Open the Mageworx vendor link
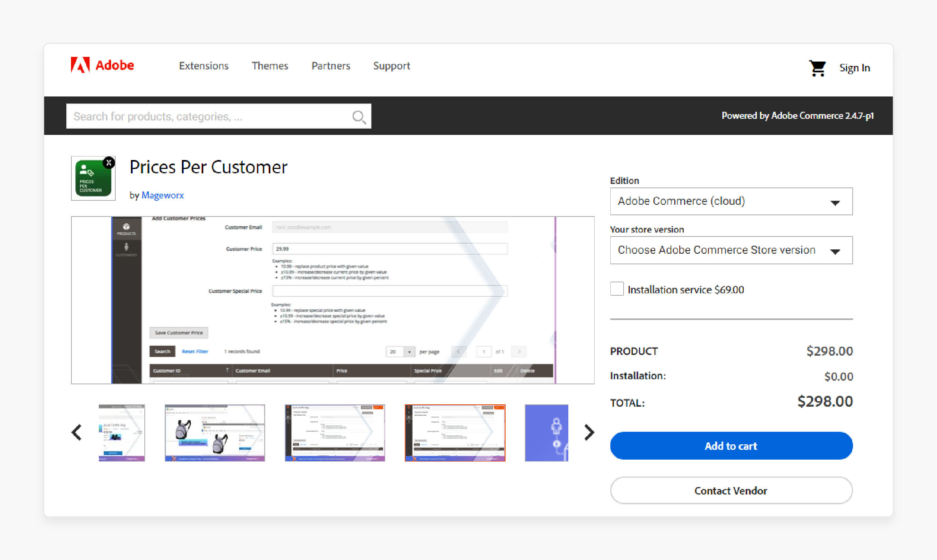937x560 pixels. 162,195
